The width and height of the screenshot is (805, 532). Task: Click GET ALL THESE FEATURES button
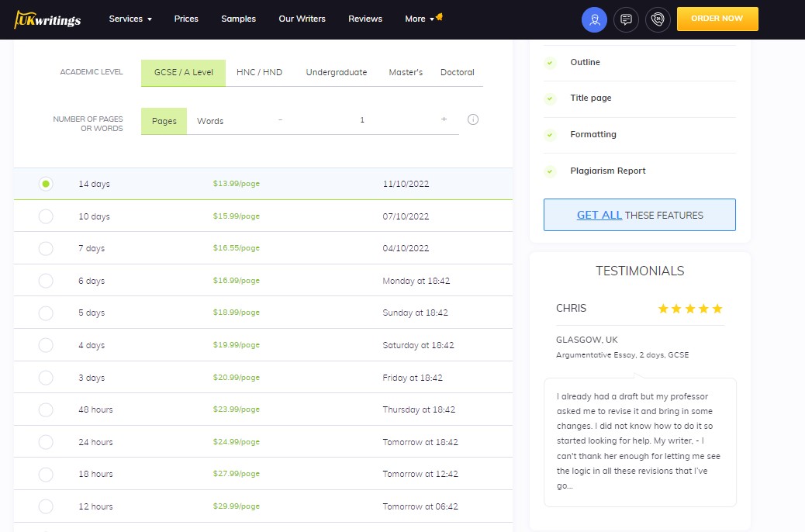[x=639, y=215]
